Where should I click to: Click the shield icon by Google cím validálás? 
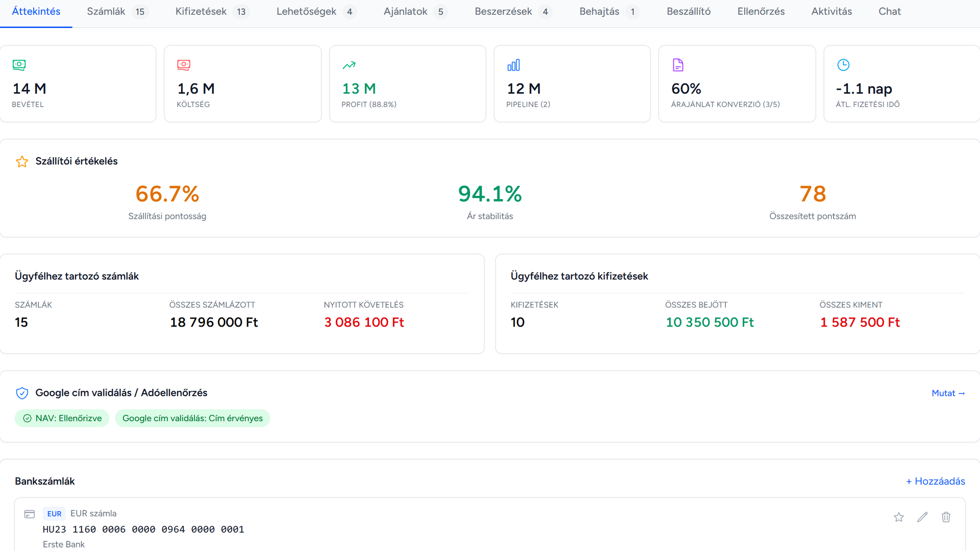22,393
